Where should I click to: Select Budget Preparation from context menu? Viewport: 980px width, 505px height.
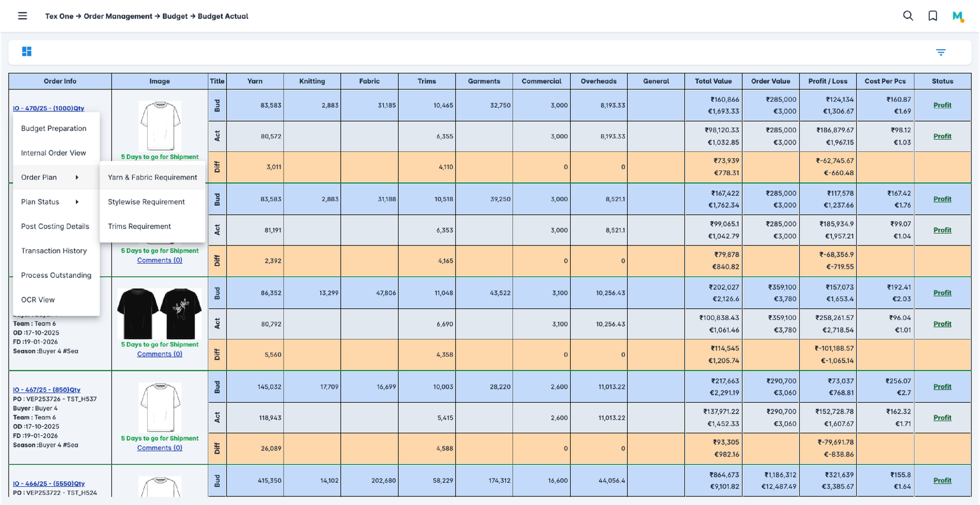pyautogui.click(x=54, y=129)
